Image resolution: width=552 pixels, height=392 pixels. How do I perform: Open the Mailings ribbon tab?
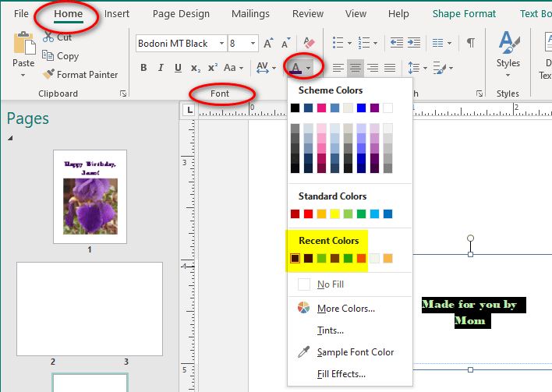tap(250, 14)
